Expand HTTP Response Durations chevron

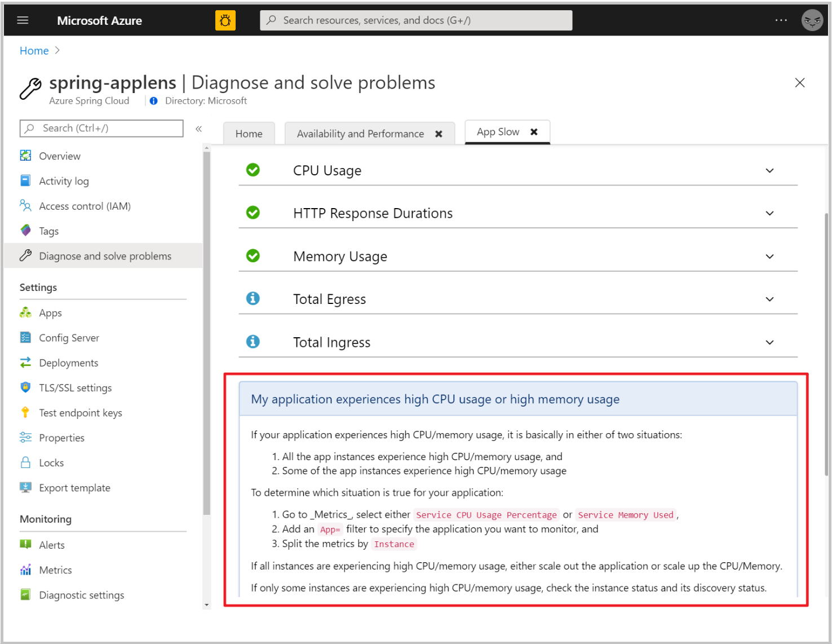(769, 213)
